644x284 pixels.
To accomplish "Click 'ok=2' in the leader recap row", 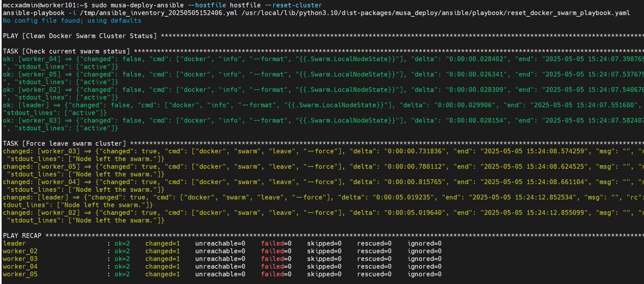I will point(122,243).
